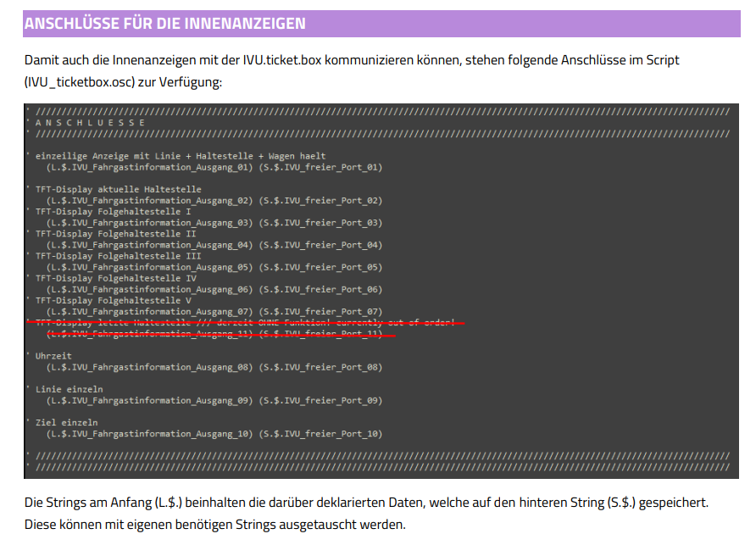Screen dimensions: 756x545
Task: Select the S.$.IVU_freier_Port_10 string
Action: click(x=320, y=433)
